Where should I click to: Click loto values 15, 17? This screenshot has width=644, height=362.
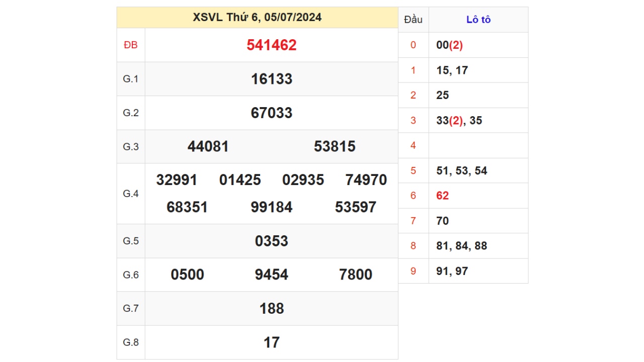(x=452, y=70)
